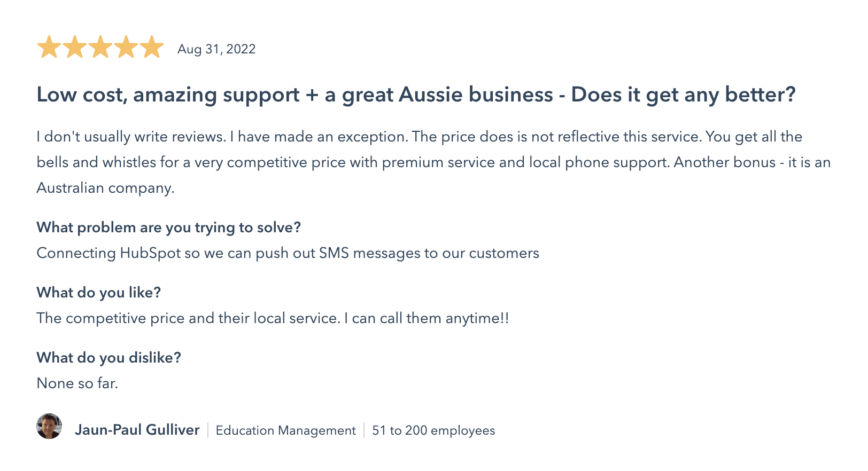The image size is (868, 471).
Task: Click the first gold rating star
Action: tap(49, 48)
